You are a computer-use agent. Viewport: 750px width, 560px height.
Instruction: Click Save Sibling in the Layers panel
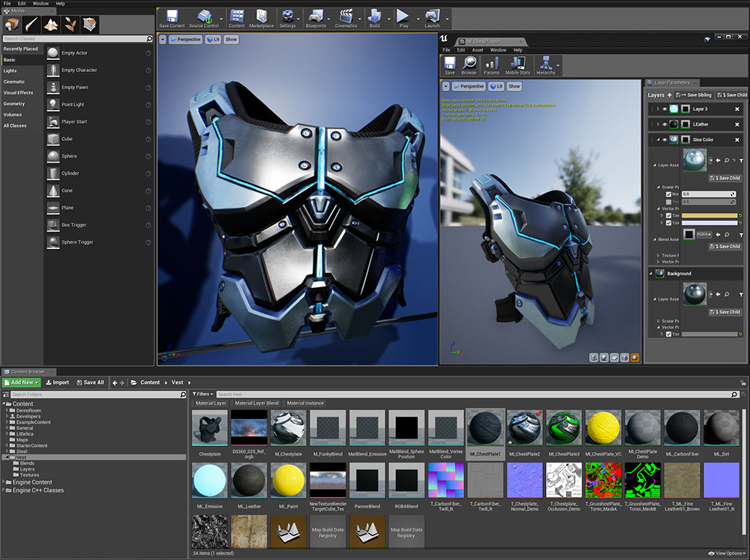[x=693, y=95]
